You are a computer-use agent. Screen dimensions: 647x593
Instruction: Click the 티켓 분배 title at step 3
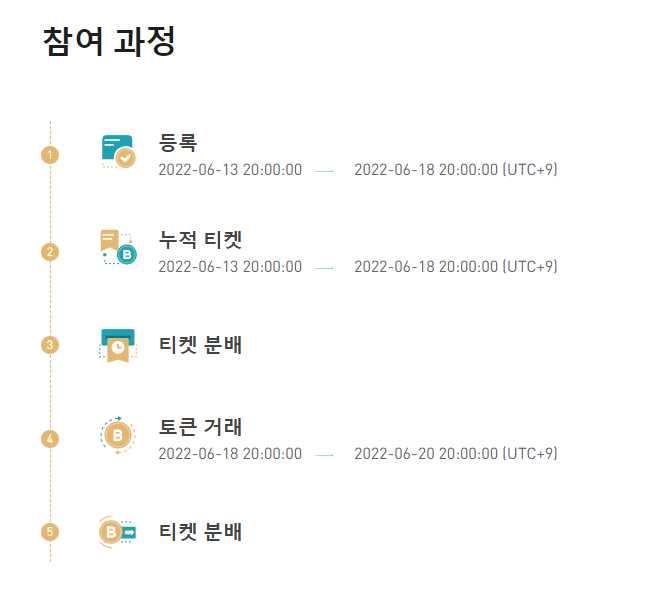(201, 345)
